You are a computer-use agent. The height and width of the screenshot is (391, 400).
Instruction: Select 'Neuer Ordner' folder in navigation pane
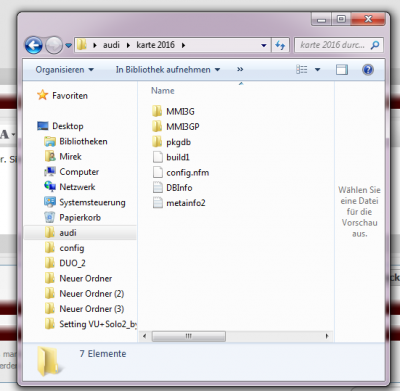coord(86,278)
